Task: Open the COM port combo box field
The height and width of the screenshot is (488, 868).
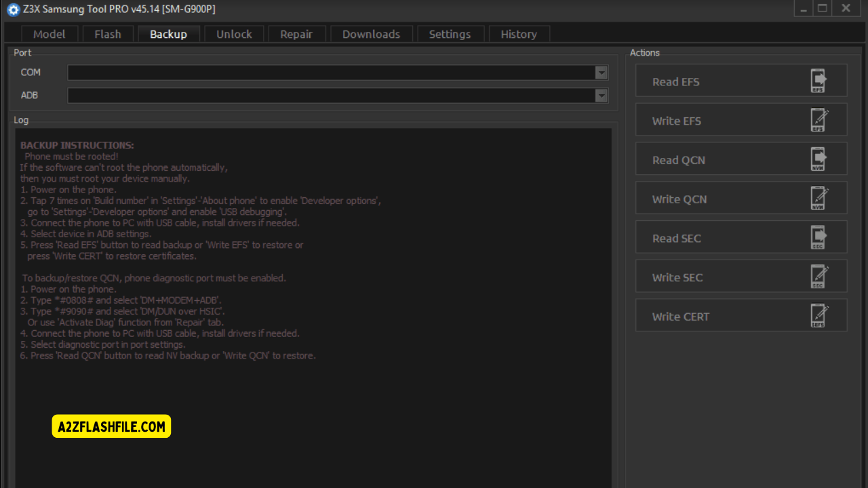Action: (331, 73)
